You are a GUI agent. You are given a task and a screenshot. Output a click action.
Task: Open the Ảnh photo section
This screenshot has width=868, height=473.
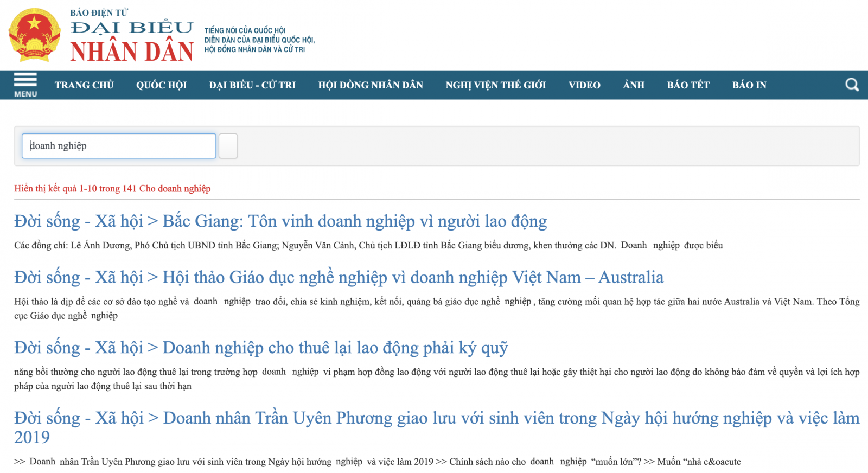click(x=634, y=85)
